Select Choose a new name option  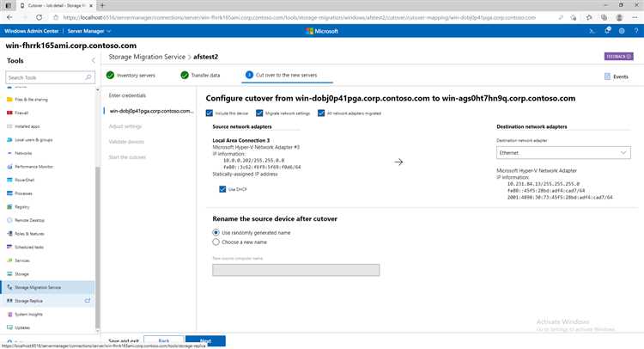click(x=216, y=242)
